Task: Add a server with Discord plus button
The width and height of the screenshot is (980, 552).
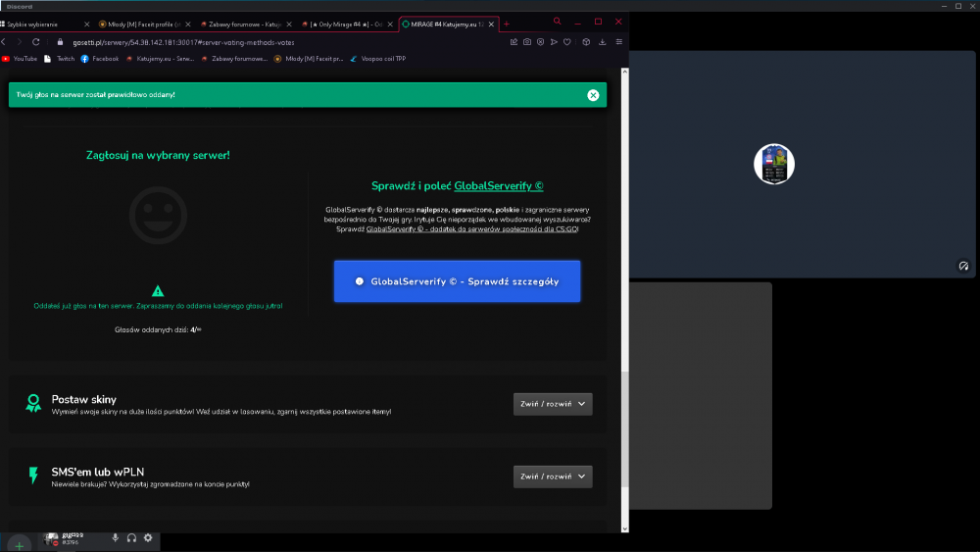Action: tap(20, 546)
